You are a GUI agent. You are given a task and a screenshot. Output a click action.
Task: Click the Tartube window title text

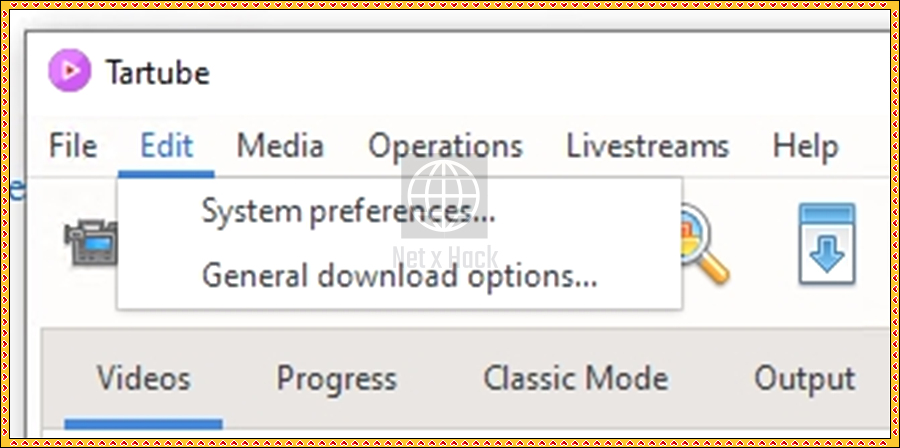pos(158,72)
